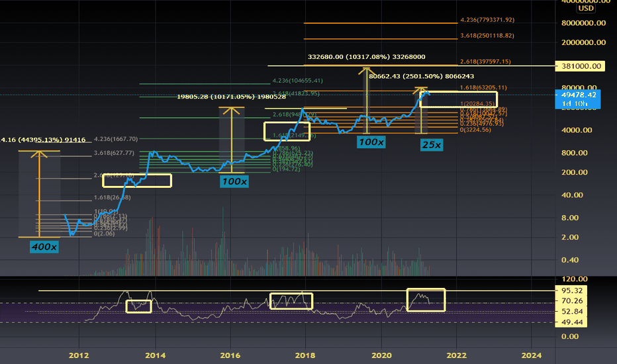Select the 100x label under the 2019-2020 arrow
617x364 pixels.
click(x=371, y=142)
